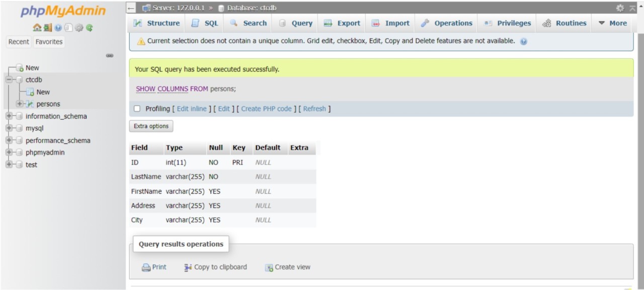
Task: Enable the Profiling checkbox
Action: tap(137, 109)
